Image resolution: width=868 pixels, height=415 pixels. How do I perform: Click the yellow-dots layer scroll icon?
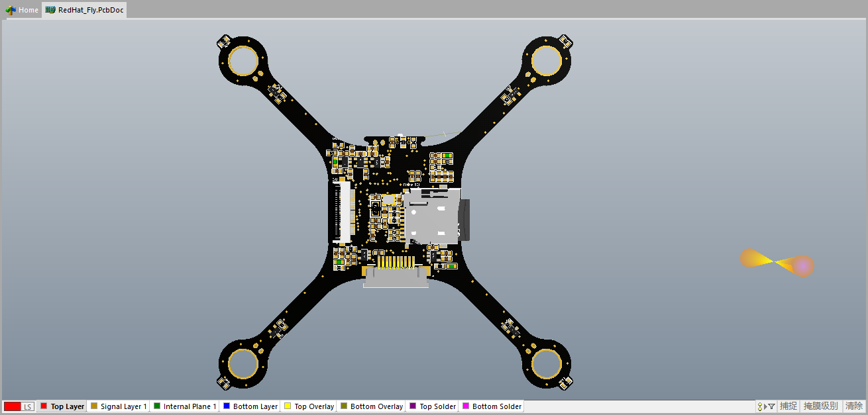pyautogui.click(x=759, y=406)
